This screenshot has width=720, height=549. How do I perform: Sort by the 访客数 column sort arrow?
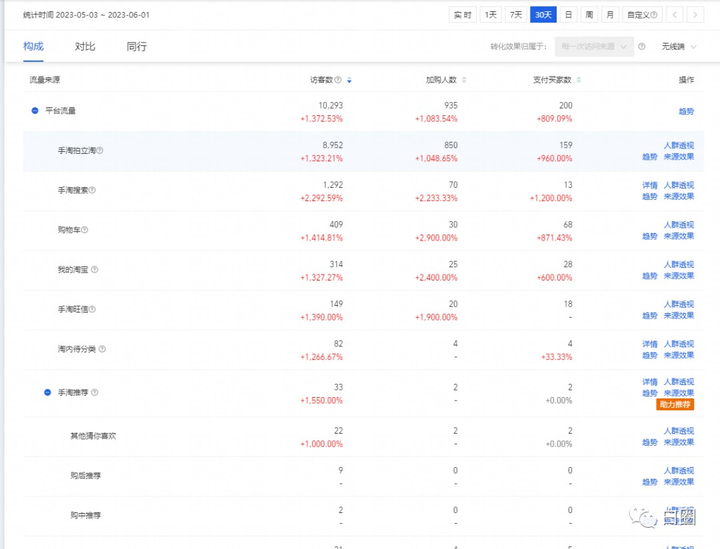(x=349, y=80)
